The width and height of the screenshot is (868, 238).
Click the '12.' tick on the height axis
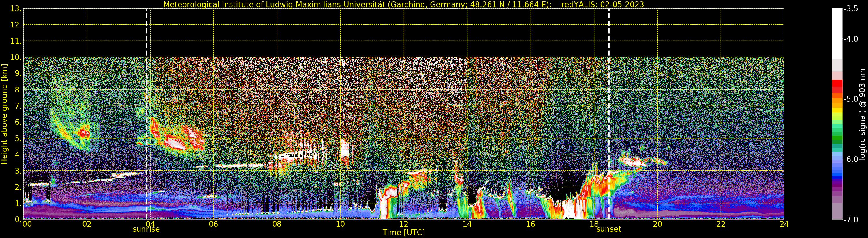click(16, 25)
